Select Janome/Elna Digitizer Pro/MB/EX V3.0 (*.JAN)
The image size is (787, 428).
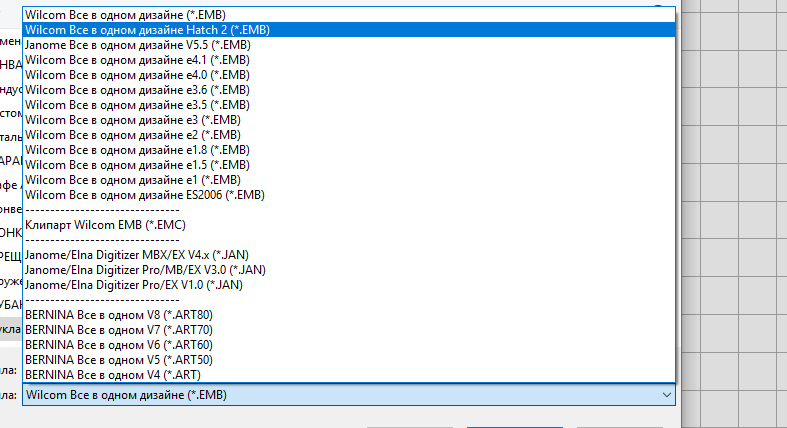349,270
